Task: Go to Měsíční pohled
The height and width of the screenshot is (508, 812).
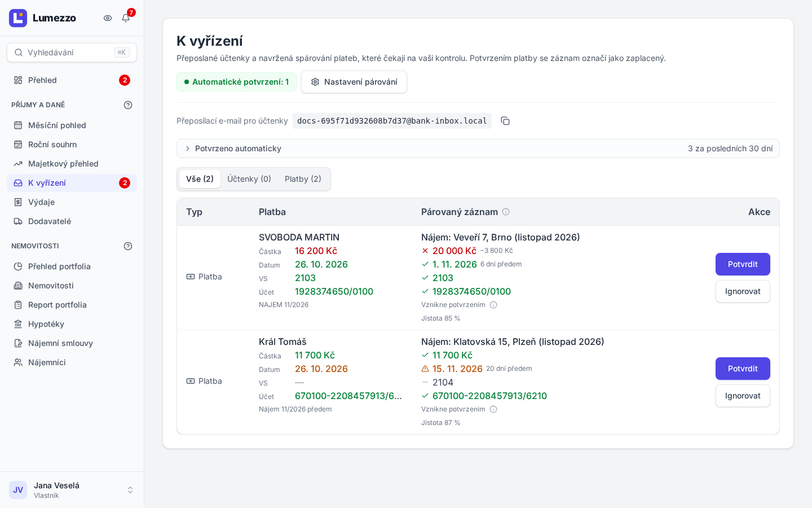Action: tap(72, 125)
